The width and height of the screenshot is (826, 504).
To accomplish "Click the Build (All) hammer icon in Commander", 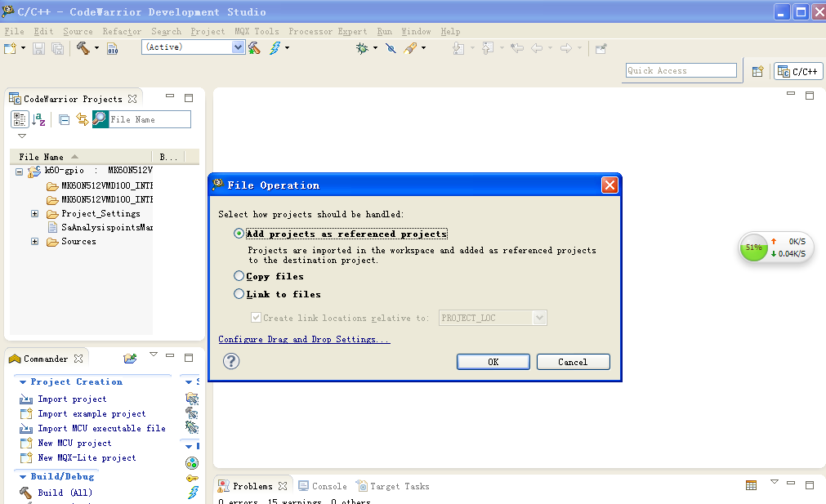I will click(25, 493).
